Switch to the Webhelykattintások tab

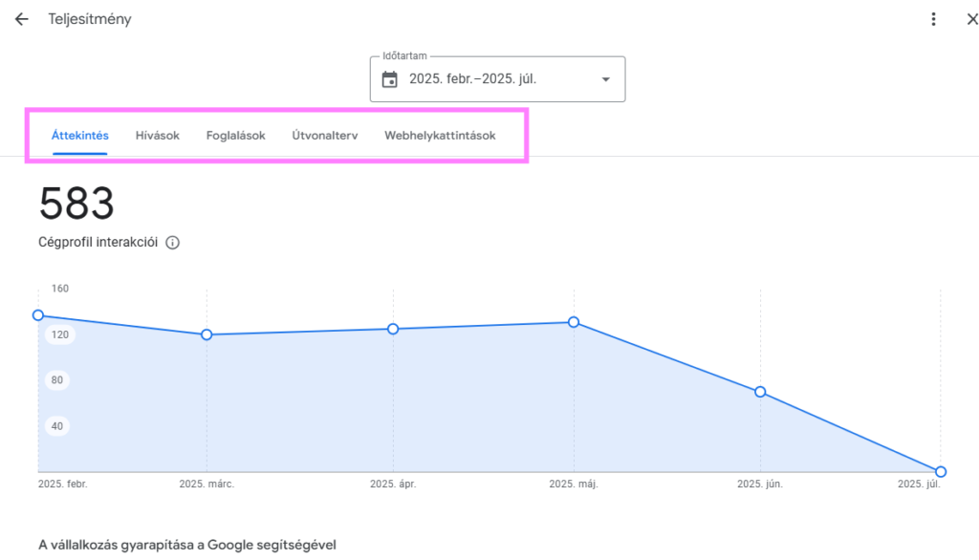click(x=440, y=136)
